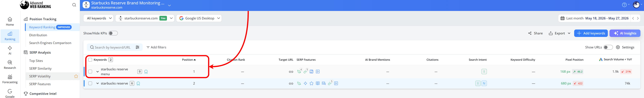644x98 pixels.
Task: Click the video SERP feature icon for starbucks reserve row
Action: tap(336, 83)
